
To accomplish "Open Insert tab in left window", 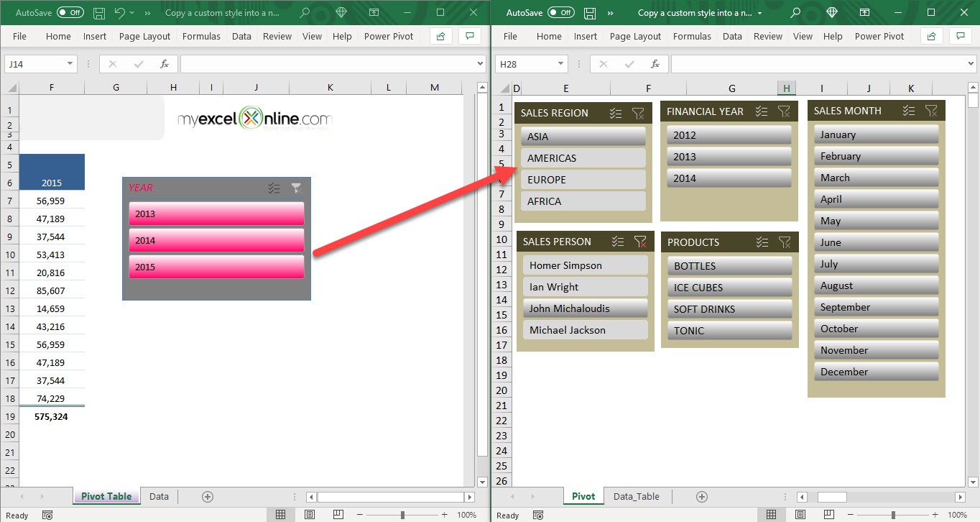I will point(95,36).
